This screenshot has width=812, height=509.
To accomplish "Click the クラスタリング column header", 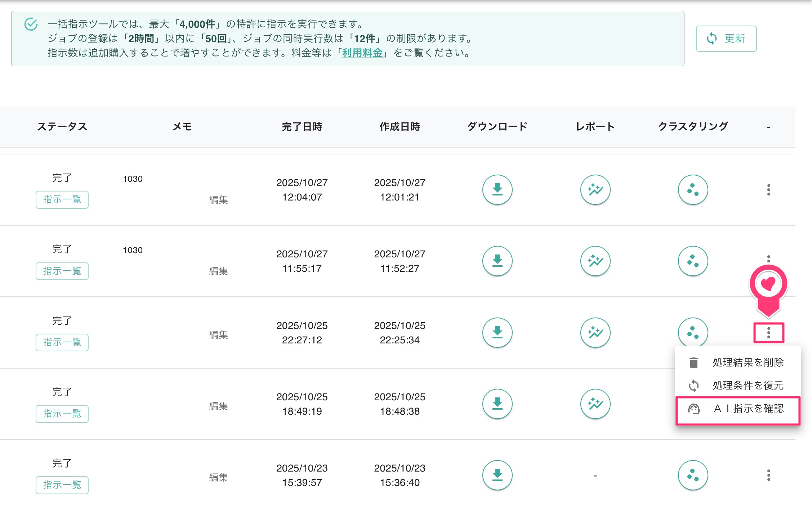I will pyautogui.click(x=693, y=127).
